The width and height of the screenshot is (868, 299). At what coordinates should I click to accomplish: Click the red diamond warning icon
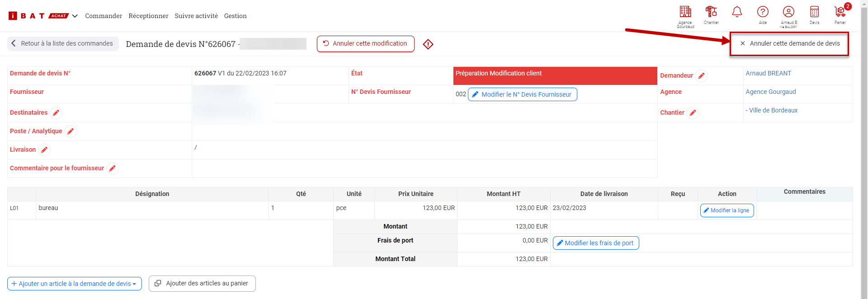(428, 44)
